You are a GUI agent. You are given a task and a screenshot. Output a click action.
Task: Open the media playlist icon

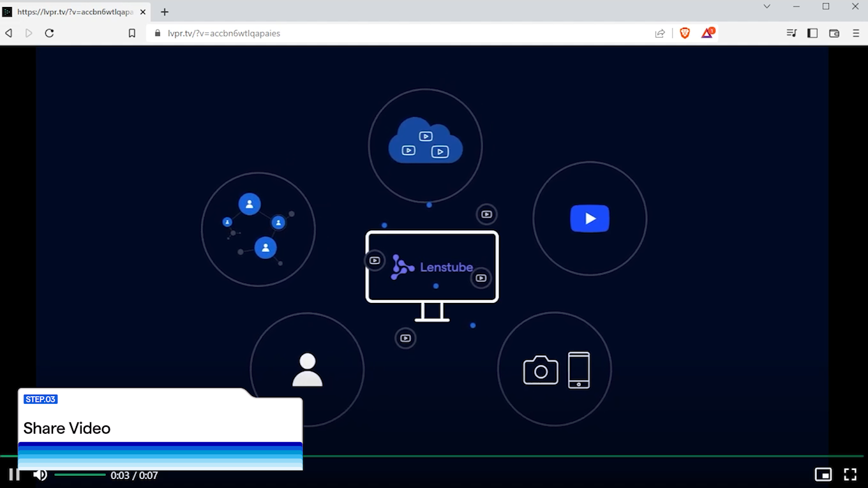click(791, 33)
